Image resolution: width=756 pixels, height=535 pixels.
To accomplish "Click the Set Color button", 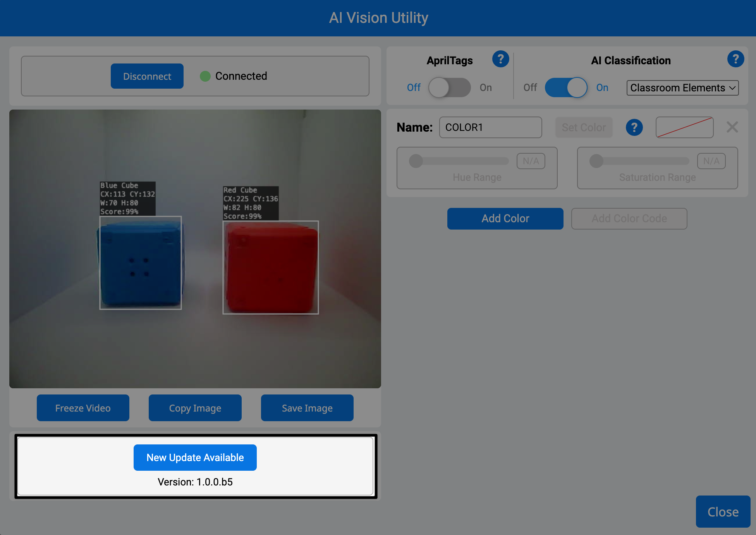I will tap(584, 127).
